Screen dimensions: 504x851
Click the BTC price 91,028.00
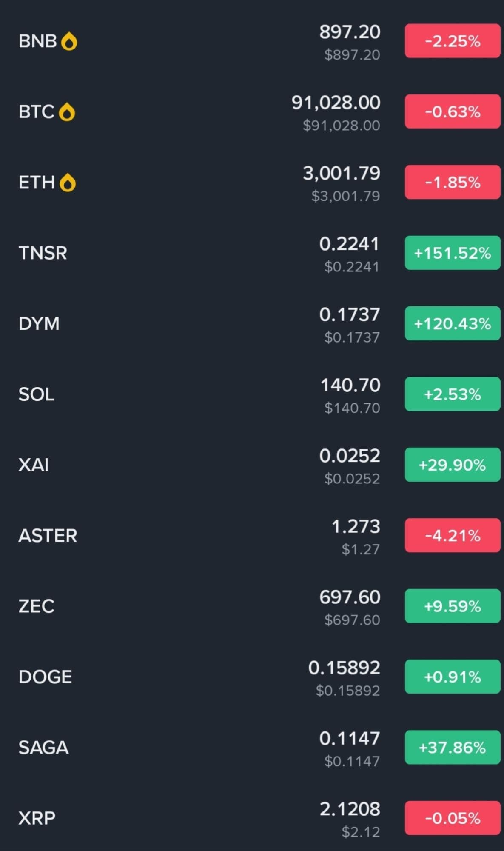pyautogui.click(x=336, y=103)
